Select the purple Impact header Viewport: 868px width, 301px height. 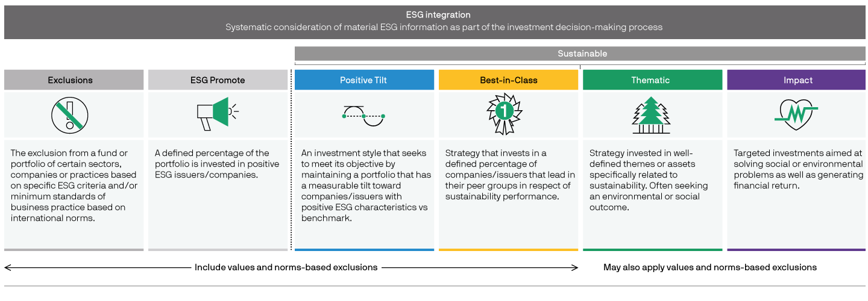coord(797,80)
